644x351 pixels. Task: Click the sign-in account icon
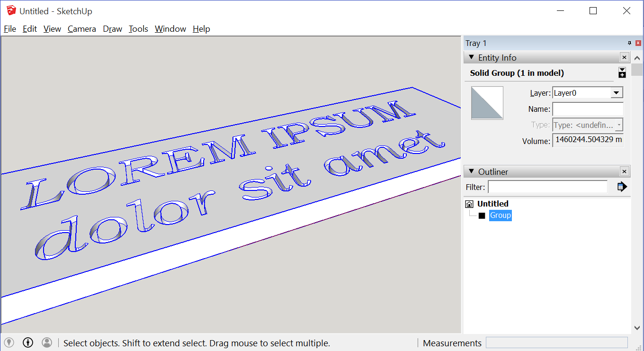(46, 342)
